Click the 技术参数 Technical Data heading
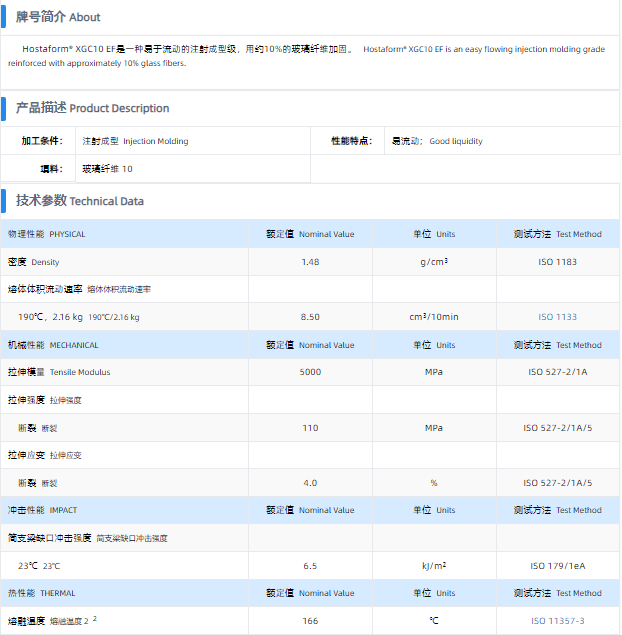The height and width of the screenshot is (635, 622). tap(79, 201)
